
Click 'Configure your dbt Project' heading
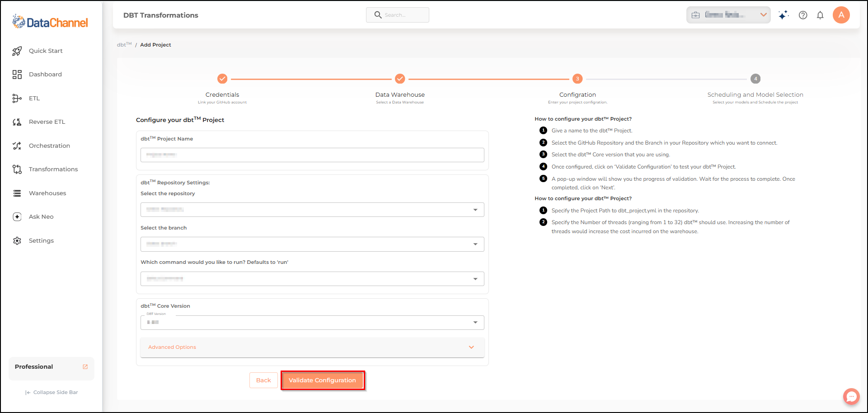click(x=180, y=120)
